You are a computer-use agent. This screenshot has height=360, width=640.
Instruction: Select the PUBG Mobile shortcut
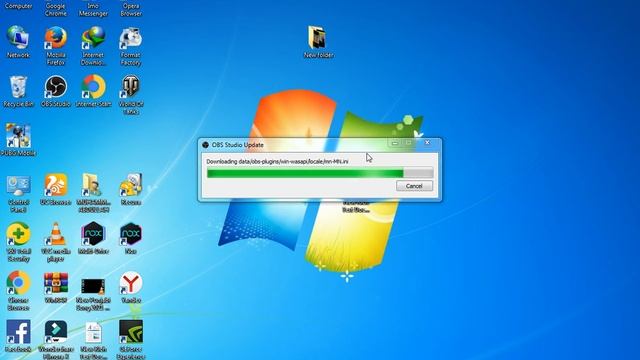click(x=18, y=140)
